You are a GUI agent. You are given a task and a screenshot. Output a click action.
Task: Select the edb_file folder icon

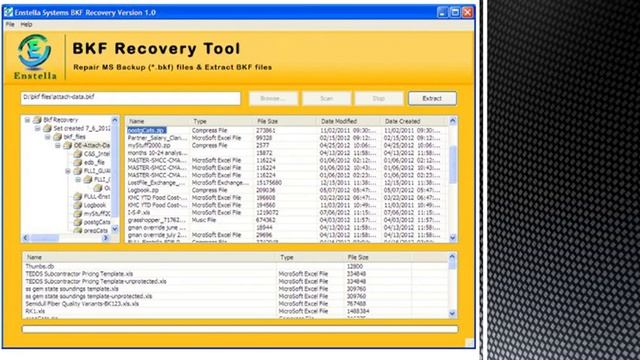[78, 162]
